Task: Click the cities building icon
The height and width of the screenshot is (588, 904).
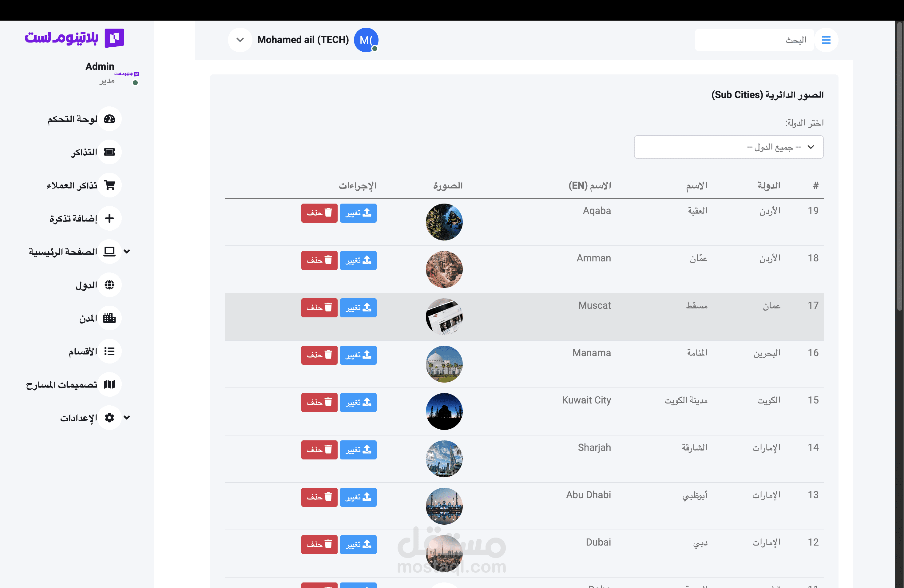Action: click(109, 318)
